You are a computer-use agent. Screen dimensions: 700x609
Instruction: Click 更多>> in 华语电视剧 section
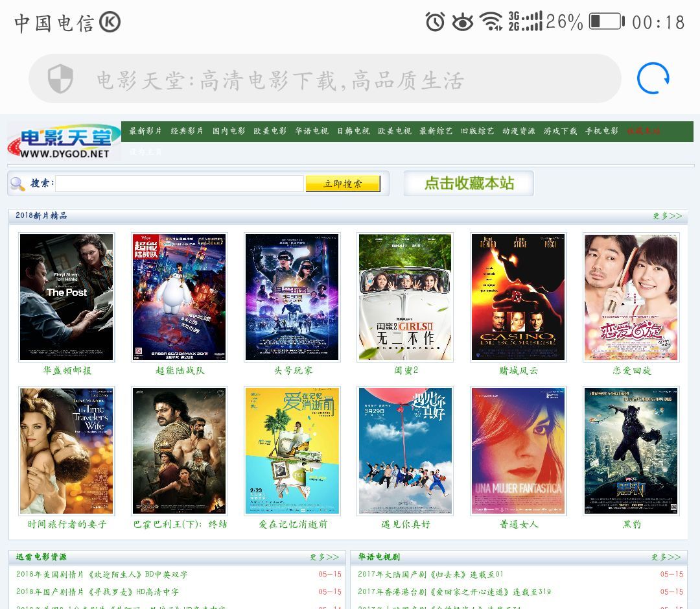coord(666,557)
